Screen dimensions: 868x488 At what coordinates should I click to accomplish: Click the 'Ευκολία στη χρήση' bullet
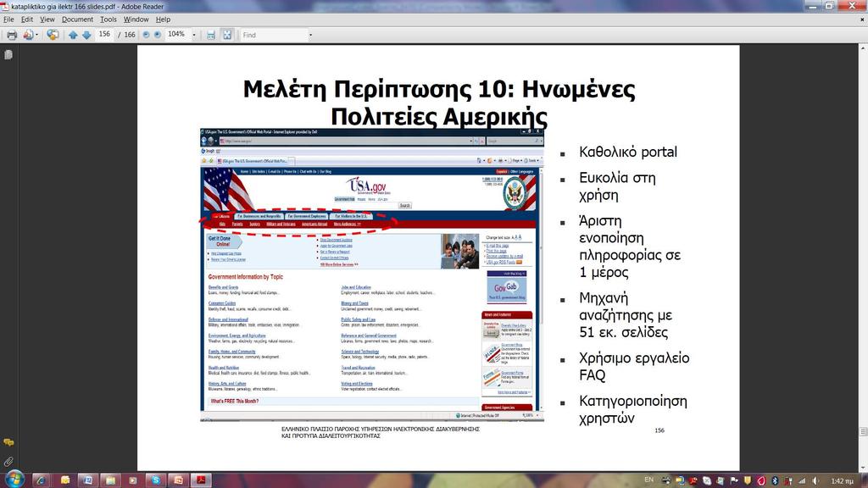617,186
